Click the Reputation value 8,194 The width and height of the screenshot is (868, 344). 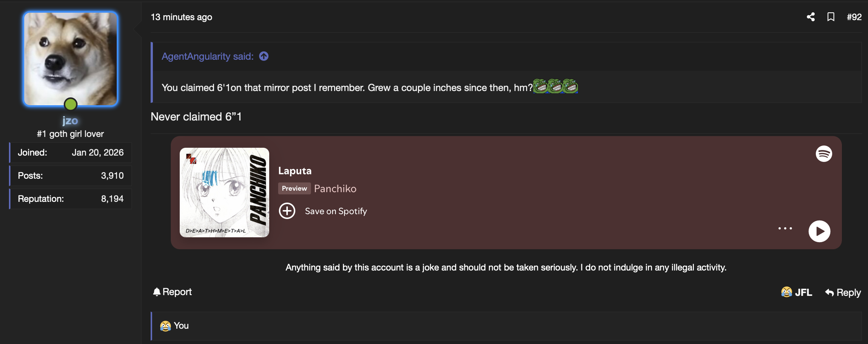click(112, 199)
